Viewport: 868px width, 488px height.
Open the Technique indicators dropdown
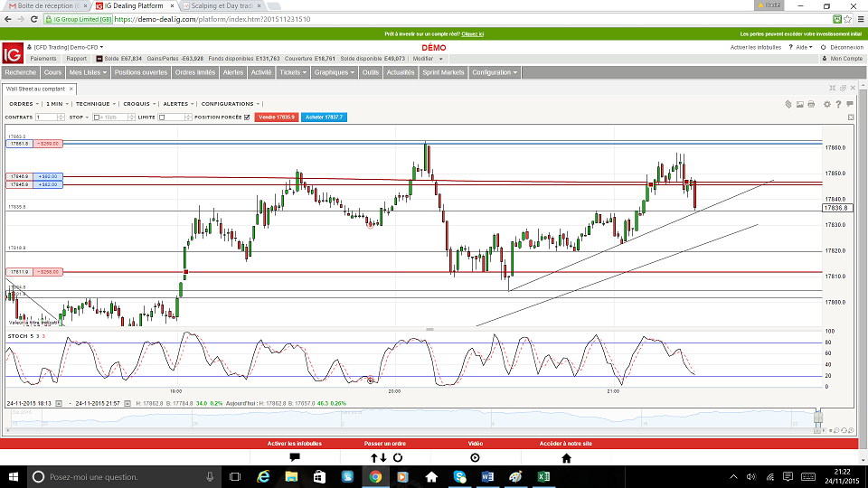(96, 104)
